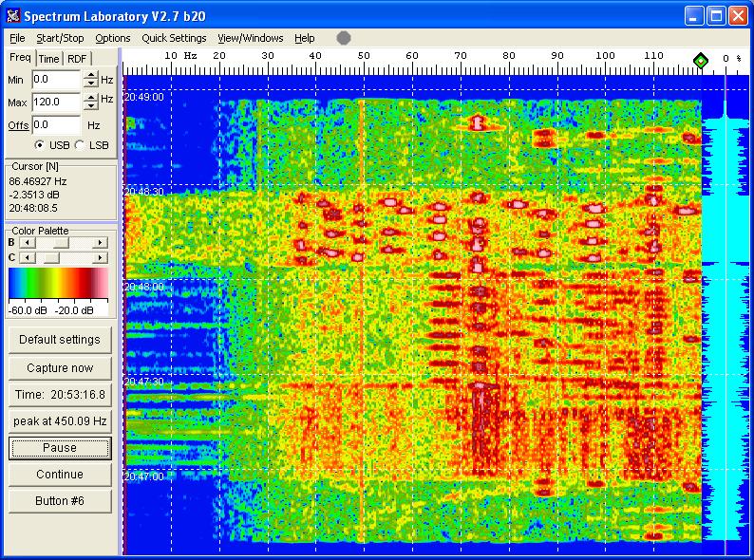Click the Capture now button
754x560 pixels.
(x=60, y=367)
